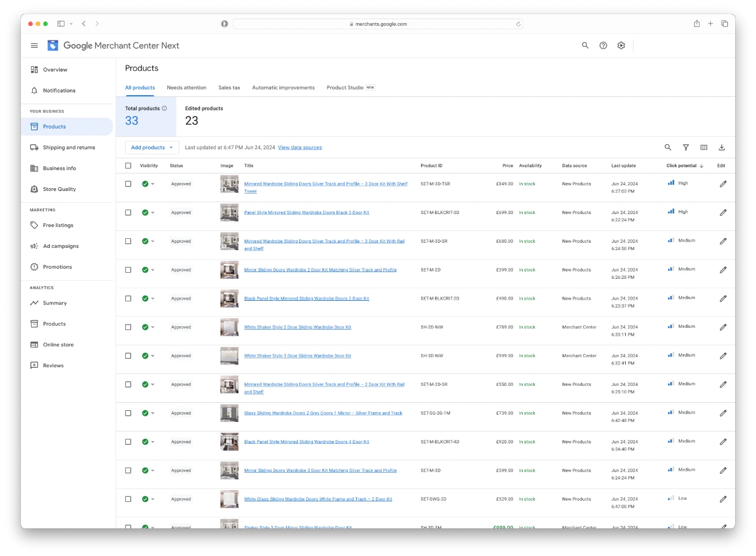756x556 pixels.
Task: Edit product SET-M-3D-TSR with pencil icon
Action: (723, 184)
